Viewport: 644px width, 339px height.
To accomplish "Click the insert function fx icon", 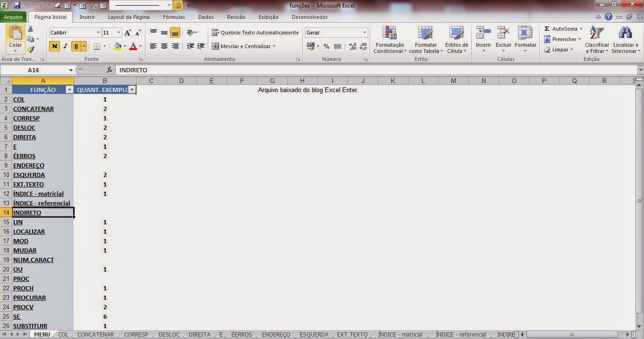I will pyautogui.click(x=110, y=70).
